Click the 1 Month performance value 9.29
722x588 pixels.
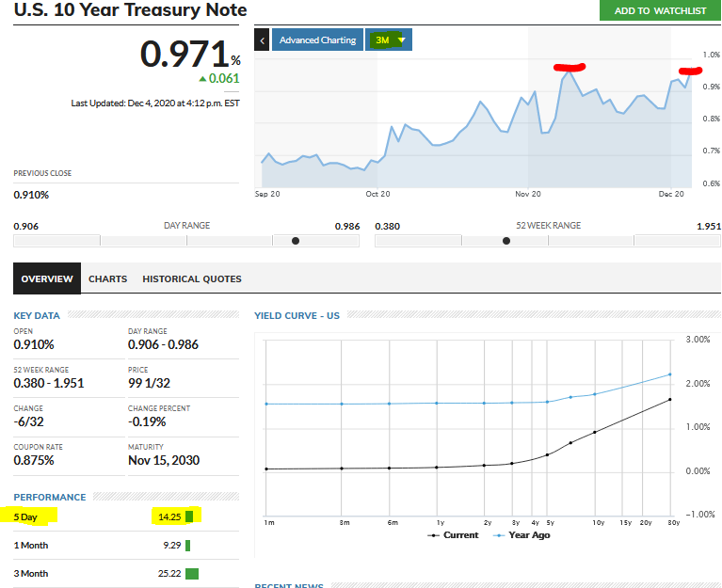tap(172, 546)
